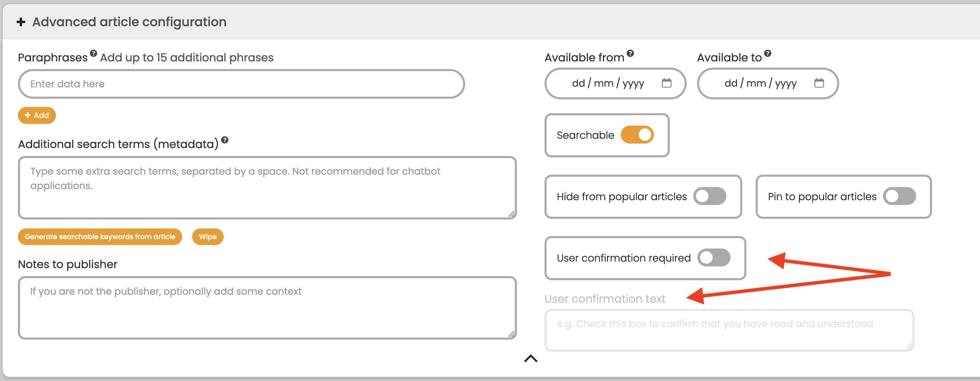980x381 pixels.
Task: Click the Wipe button
Action: (x=208, y=237)
